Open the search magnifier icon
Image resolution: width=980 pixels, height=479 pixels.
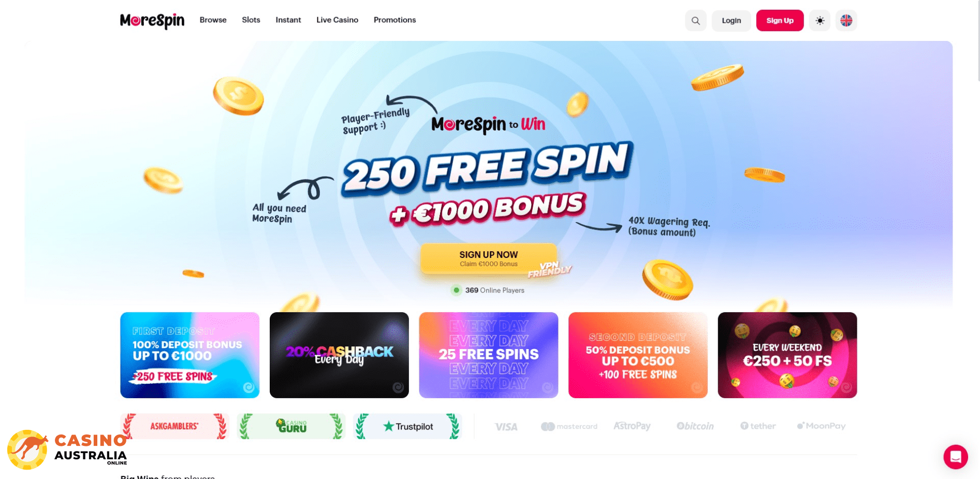pos(695,21)
